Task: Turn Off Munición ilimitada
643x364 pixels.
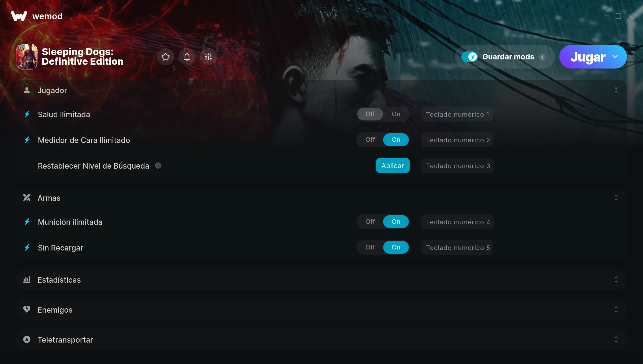Action: [370, 222]
